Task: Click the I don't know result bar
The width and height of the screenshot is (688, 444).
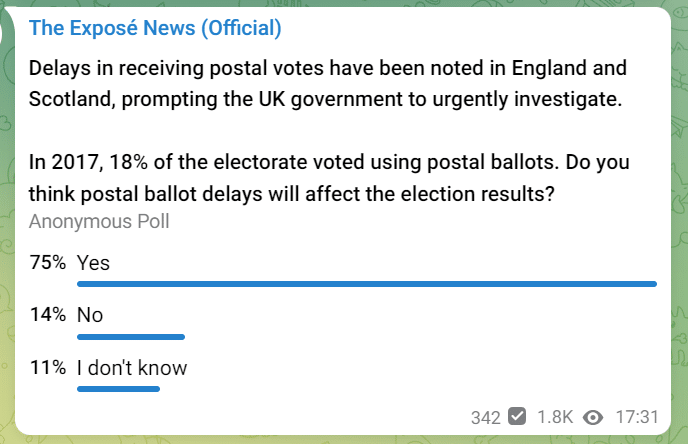Action: coord(118,389)
